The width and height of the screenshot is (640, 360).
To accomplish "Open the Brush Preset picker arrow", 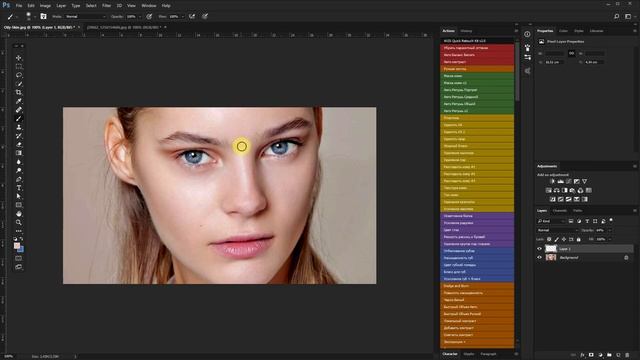I will click(x=34, y=17).
